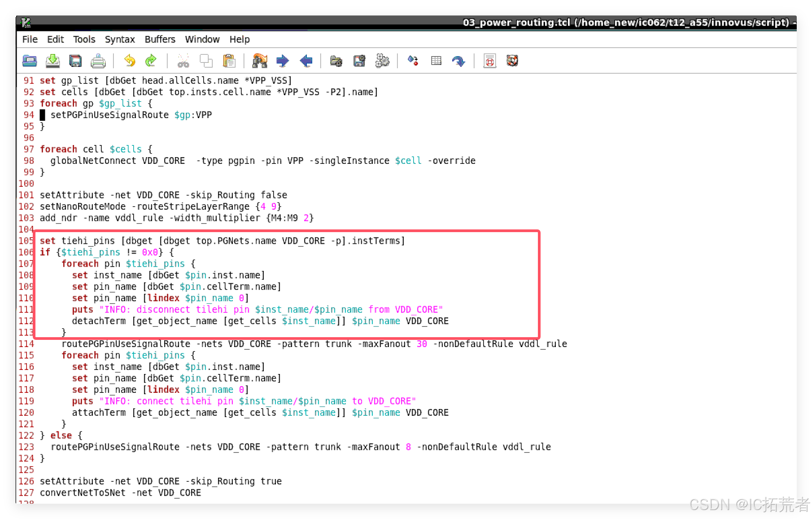Click 'setNanoRouteMode' on line 102
This screenshot has height=519, width=812.
point(83,207)
